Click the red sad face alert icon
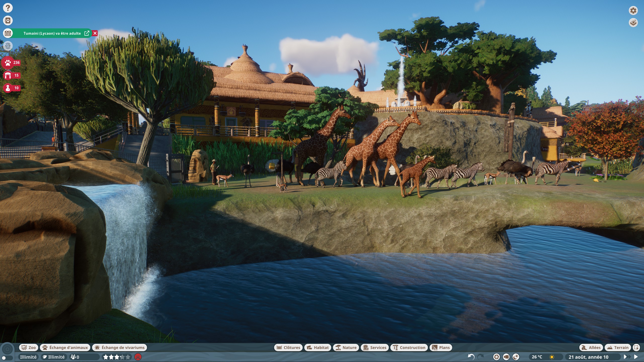644x362 pixels. coord(138,357)
